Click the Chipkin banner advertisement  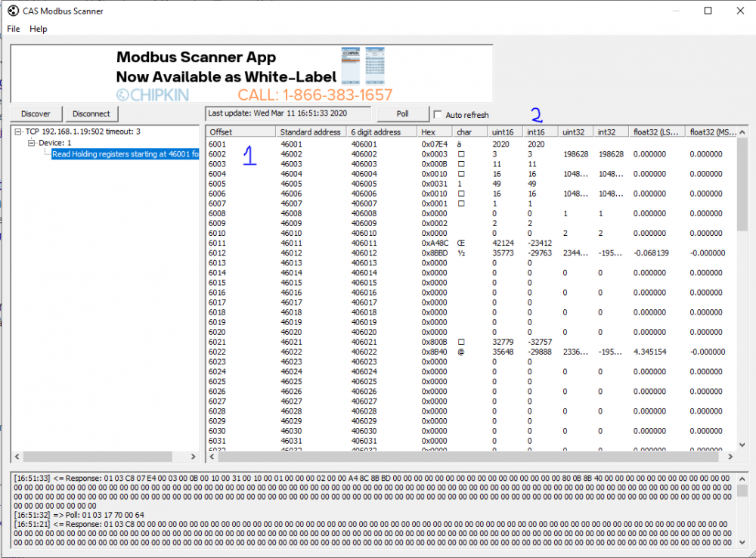pos(252,73)
